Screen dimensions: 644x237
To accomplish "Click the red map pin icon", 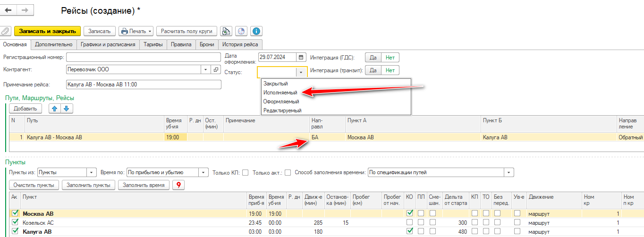I will 178,185.
